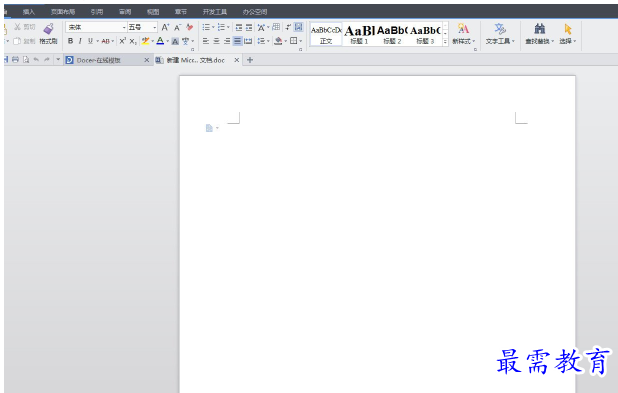The height and width of the screenshot is (393, 618).
Task: Click inside the blank document page
Action: point(377,234)
